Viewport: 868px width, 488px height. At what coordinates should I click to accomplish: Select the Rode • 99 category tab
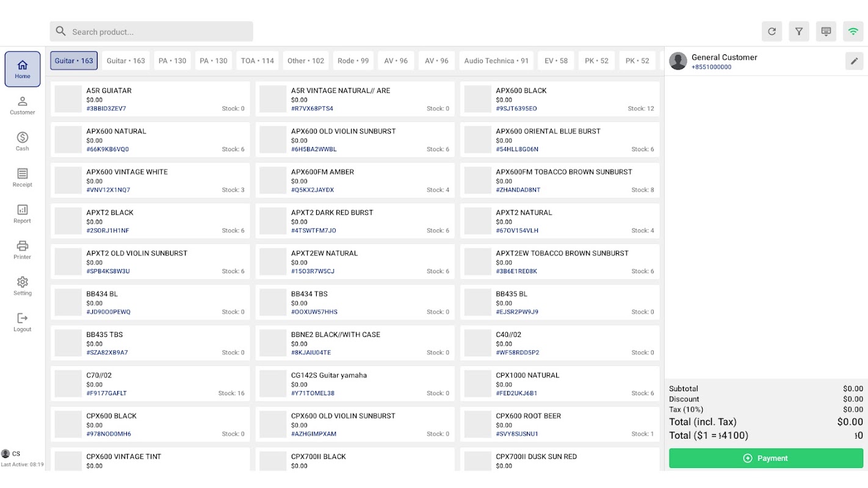353,60
